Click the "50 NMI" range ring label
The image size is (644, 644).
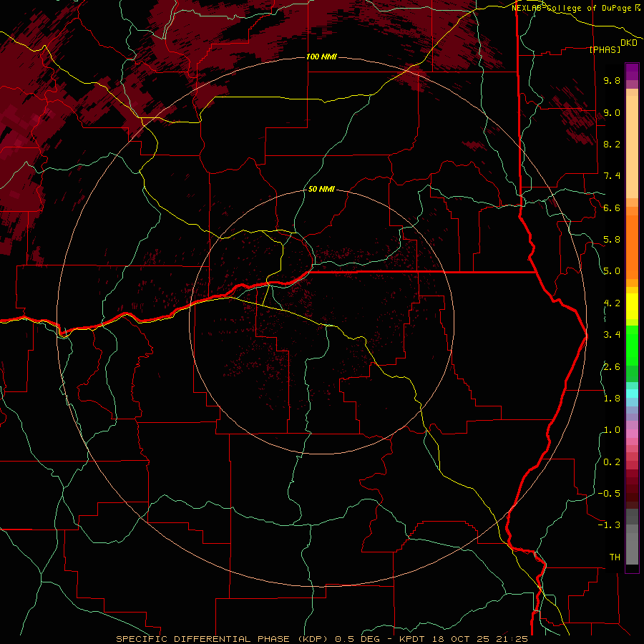pos(321,189)
